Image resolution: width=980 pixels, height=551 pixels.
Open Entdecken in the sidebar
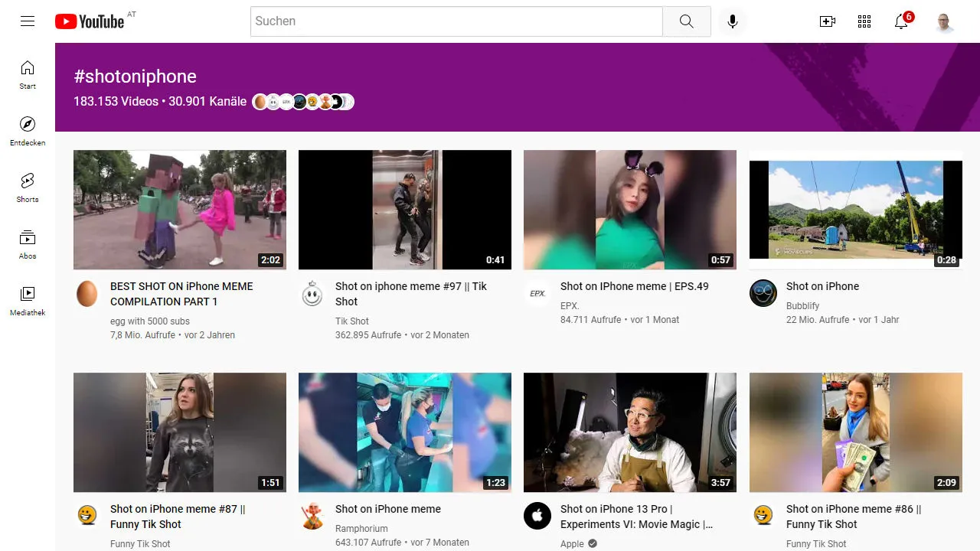[x=28, y=131]
